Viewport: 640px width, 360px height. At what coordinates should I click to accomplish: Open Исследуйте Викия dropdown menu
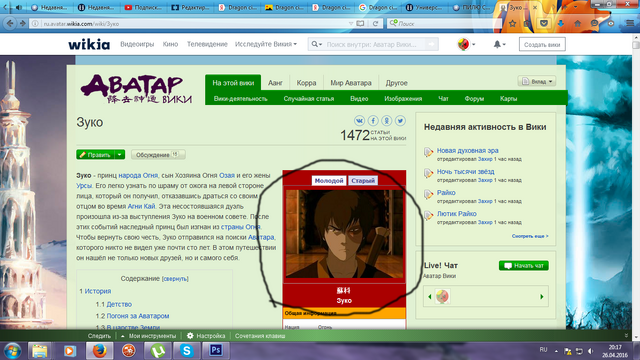coord(266,44)
